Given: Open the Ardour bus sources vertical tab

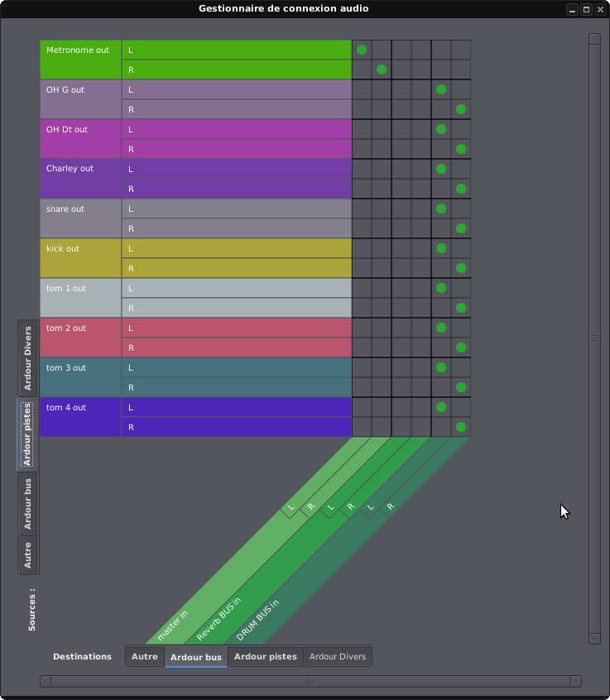Looking at the screenshot, I should (x=27, y=504).
